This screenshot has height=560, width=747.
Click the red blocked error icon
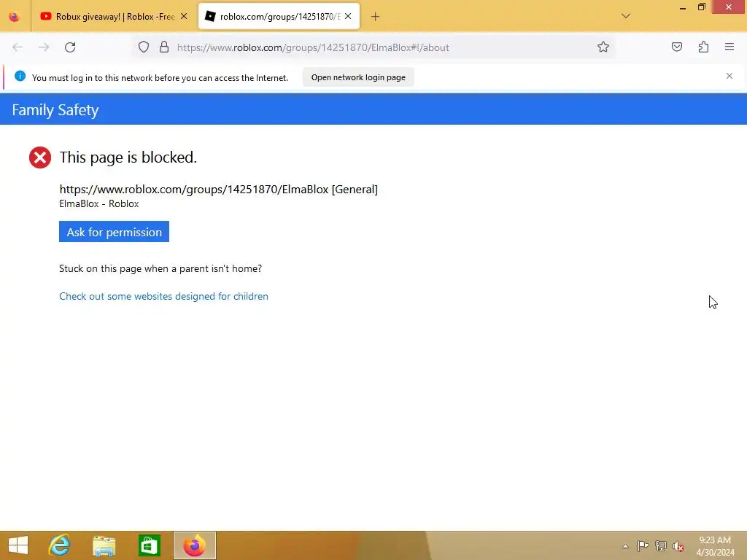[x=40, y=157]
